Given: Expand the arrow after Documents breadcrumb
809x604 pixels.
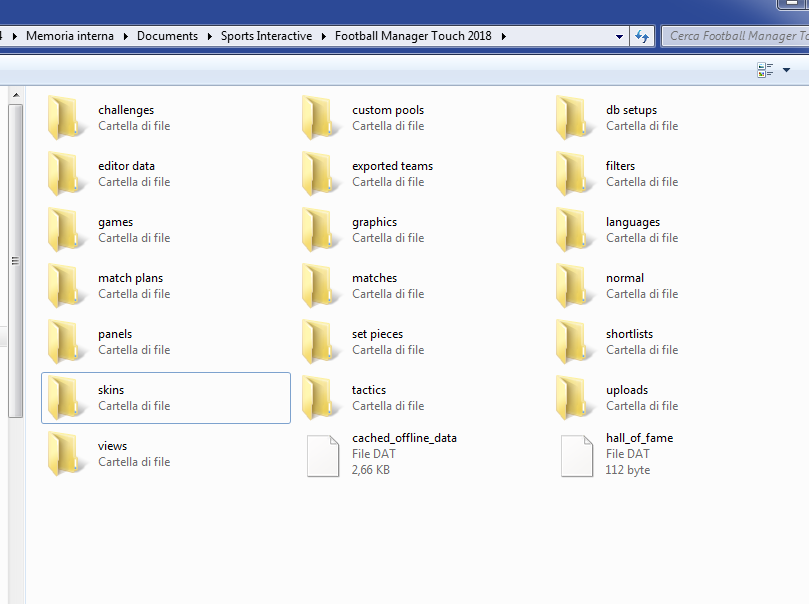Looking at the screenshot, I should click(x=209, y=36).
